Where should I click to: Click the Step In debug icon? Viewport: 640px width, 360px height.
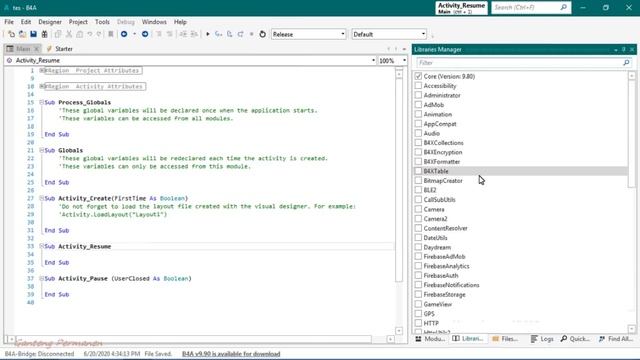[218, 34]
